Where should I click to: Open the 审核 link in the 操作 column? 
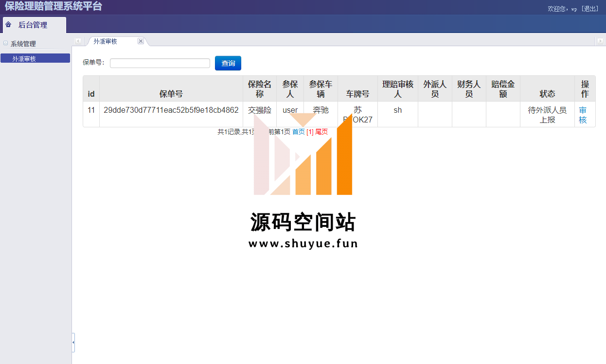[x=583, y=115]
